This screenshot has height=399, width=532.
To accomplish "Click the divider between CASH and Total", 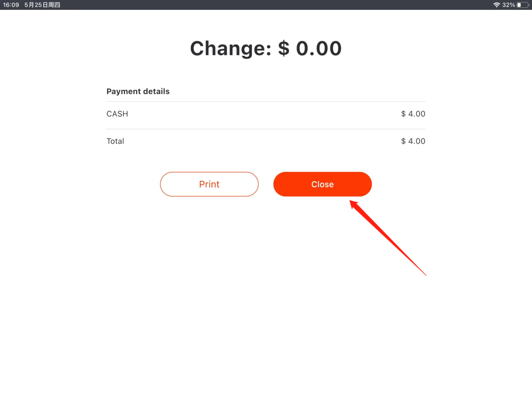I will point(265,129).
